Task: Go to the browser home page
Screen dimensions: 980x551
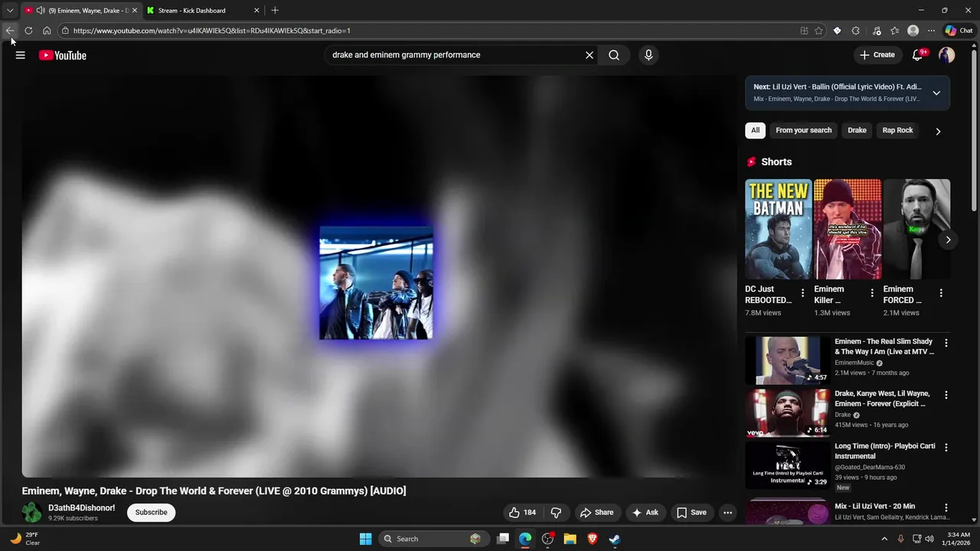Action: click(x=47, y=31)
